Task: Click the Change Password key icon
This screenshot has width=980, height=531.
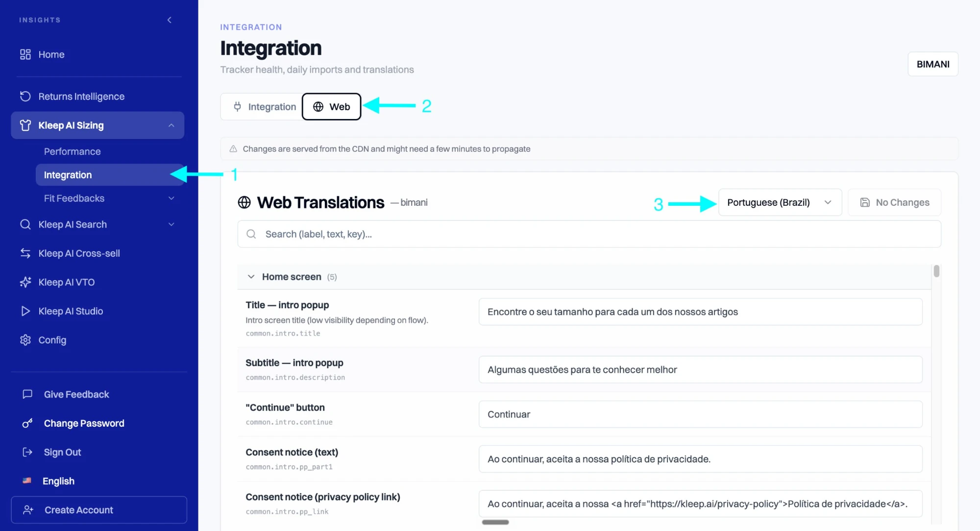Action: [x=27, y=423]
